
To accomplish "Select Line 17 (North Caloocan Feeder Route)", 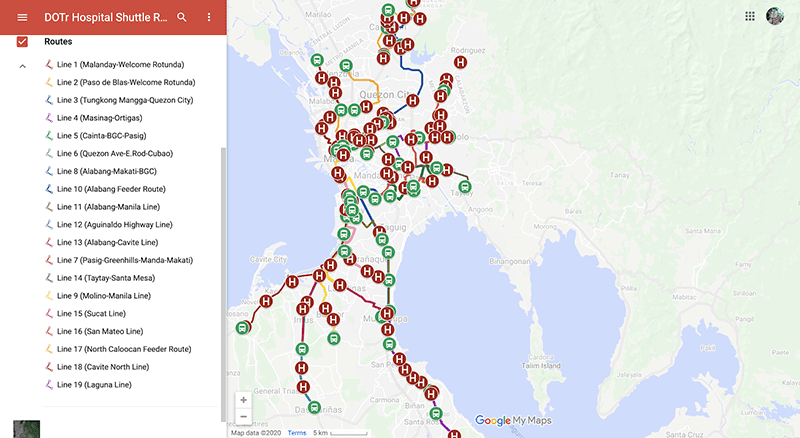I will pyautogui.click(x=124, y=349).
